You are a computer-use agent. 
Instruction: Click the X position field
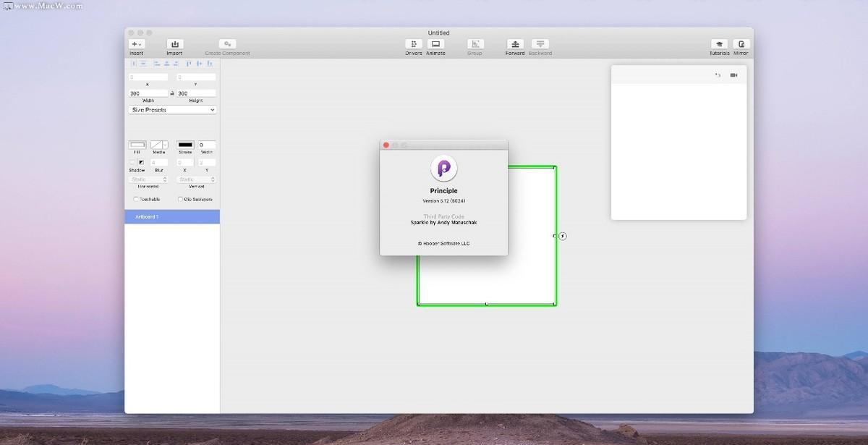tap(148, 77)
